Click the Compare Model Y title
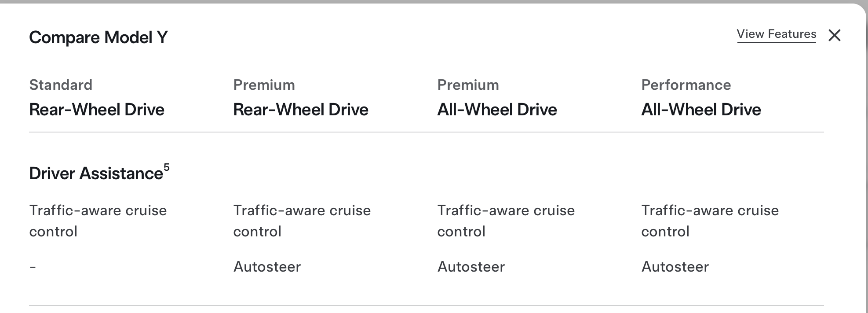 98,37
